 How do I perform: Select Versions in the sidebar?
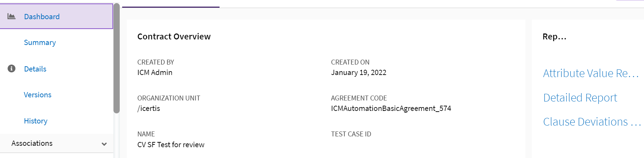(x=38, y=95)
